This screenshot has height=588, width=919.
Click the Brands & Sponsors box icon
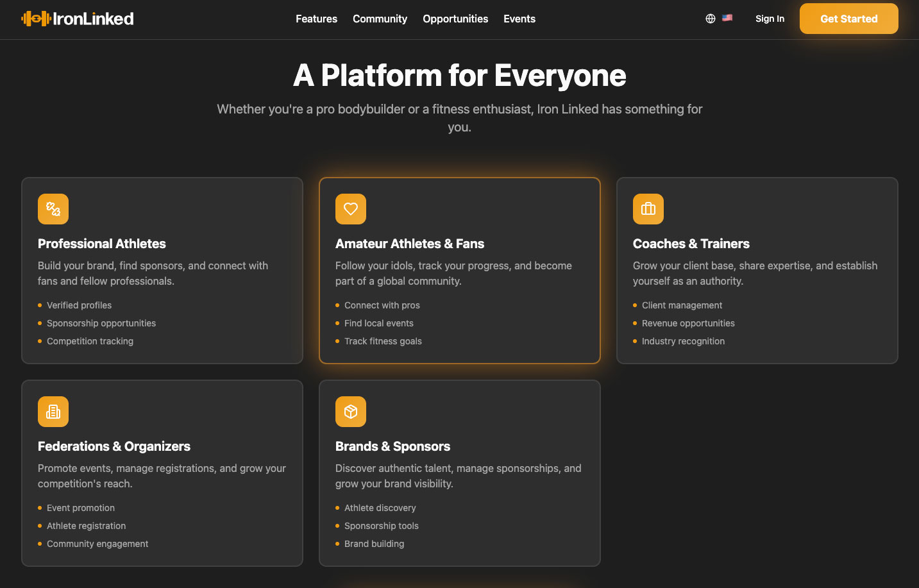click(x=351, y=412)
